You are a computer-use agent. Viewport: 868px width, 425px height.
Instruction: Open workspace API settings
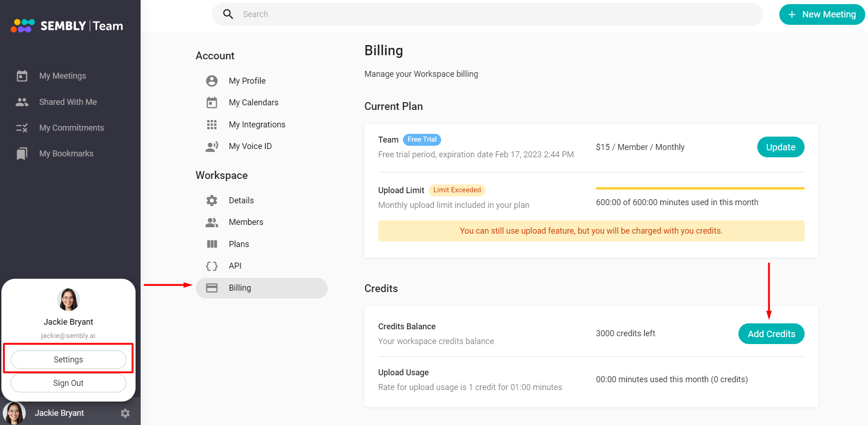click(x=261, y=266)
